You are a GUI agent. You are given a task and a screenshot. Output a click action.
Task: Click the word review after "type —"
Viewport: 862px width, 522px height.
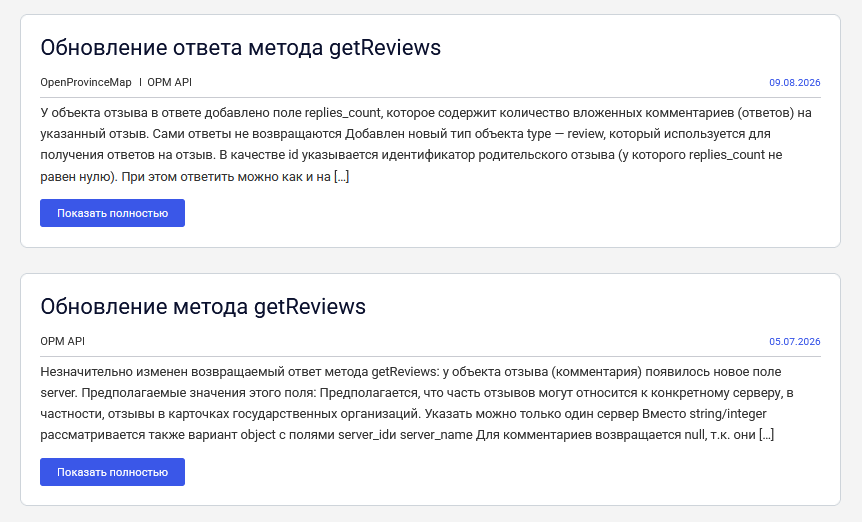tap(584, 134)
